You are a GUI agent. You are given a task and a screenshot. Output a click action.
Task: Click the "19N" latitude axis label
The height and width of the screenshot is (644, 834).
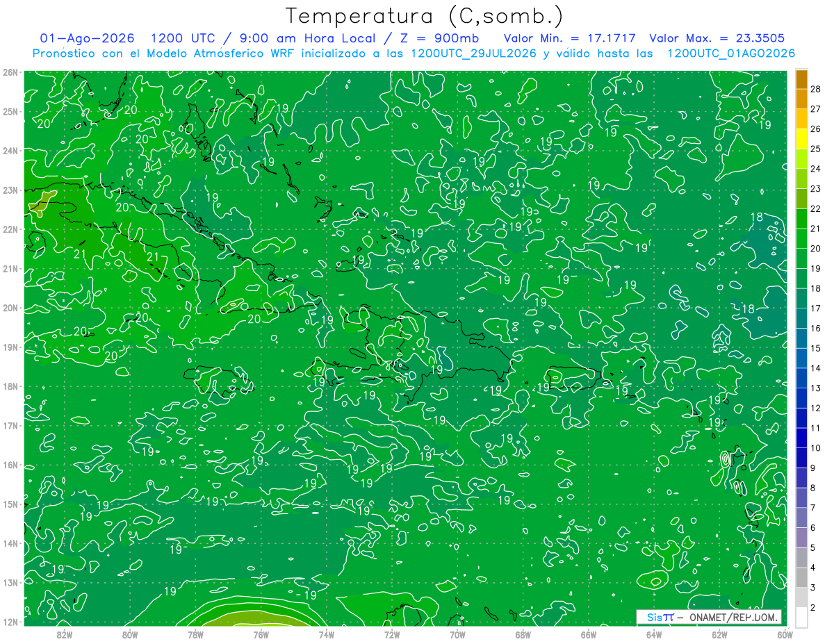tap(10, 347)
